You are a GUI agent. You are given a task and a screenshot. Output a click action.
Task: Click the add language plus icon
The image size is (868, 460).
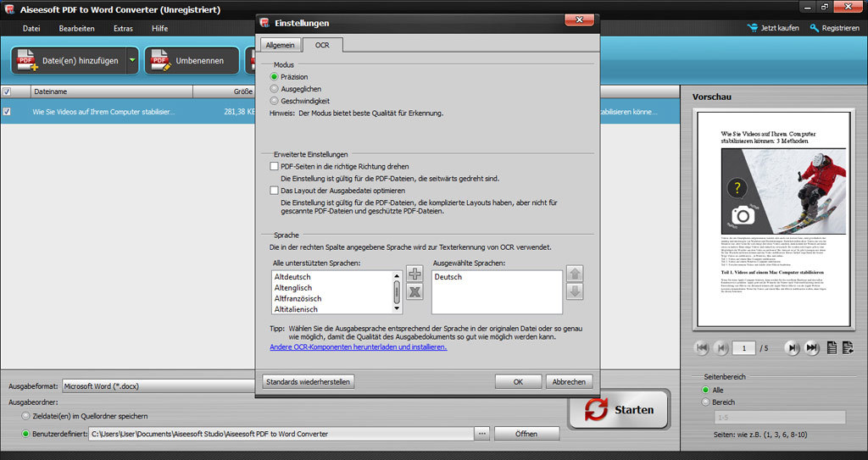pyautogui.click(x=415, y=274)
